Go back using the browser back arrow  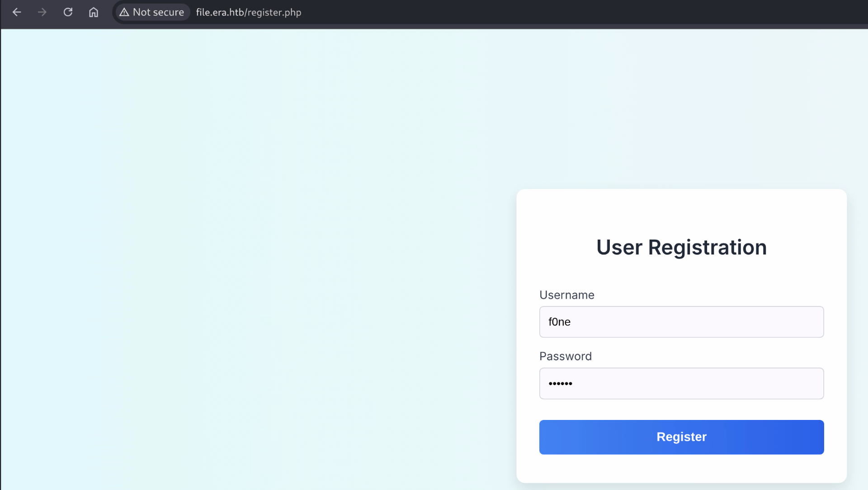click(x=17, y=12)
